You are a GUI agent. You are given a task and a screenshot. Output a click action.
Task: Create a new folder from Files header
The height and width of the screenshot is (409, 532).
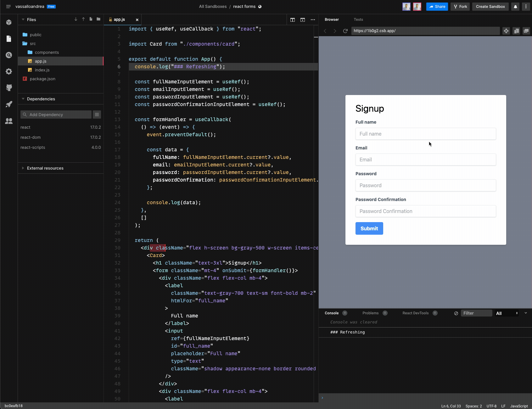coord(98,19)
